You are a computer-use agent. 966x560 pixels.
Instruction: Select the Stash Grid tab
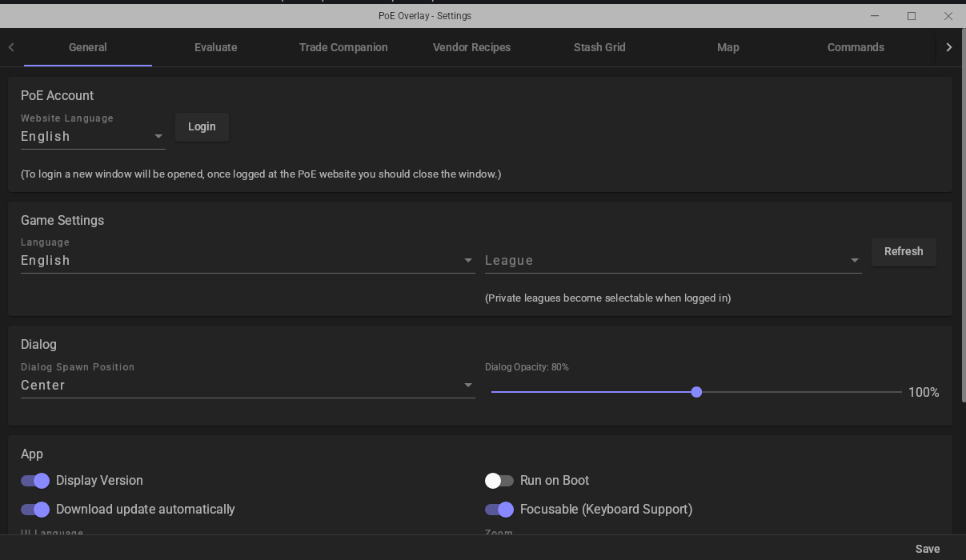(x=599, y=47)
